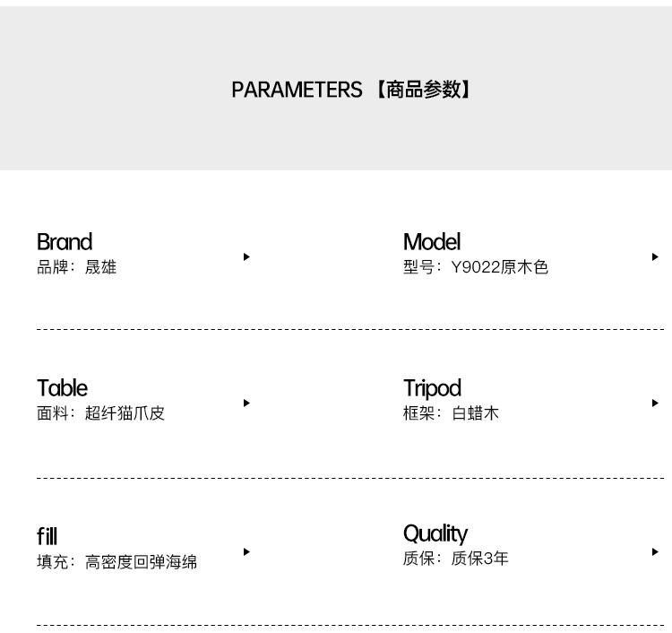Select the 面料：超纤猫爪皮 text
Image resolution: width=672 pixels, height=633 pixels.
tap(101, 413)
